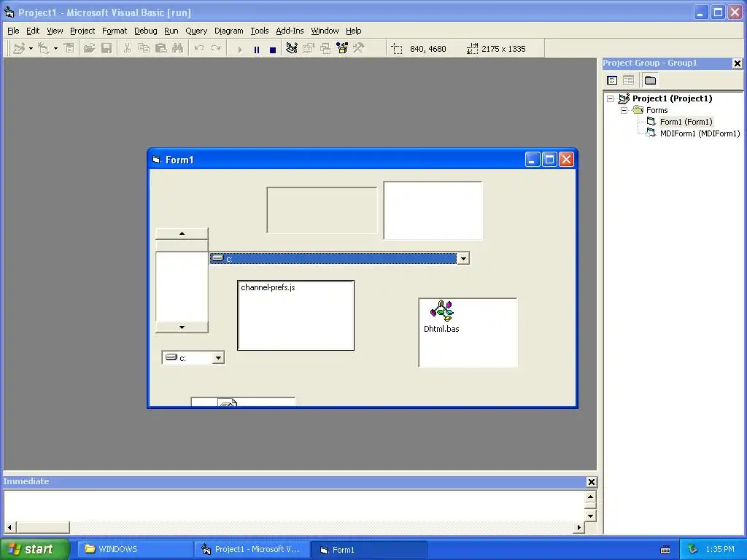Open the Query menu
The height and width of the screenshot is (560, 747).
pyautogui.click(x=196, y=31)
